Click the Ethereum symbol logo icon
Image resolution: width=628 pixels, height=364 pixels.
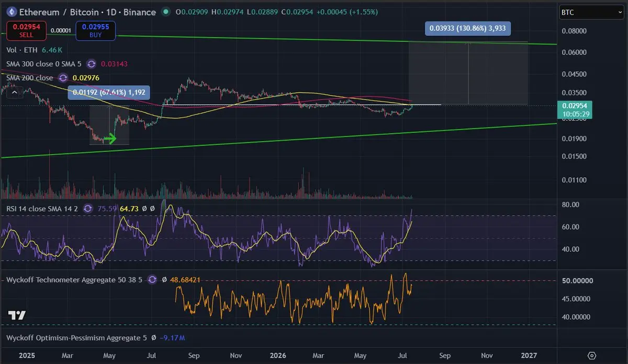(x=10, y=12)
